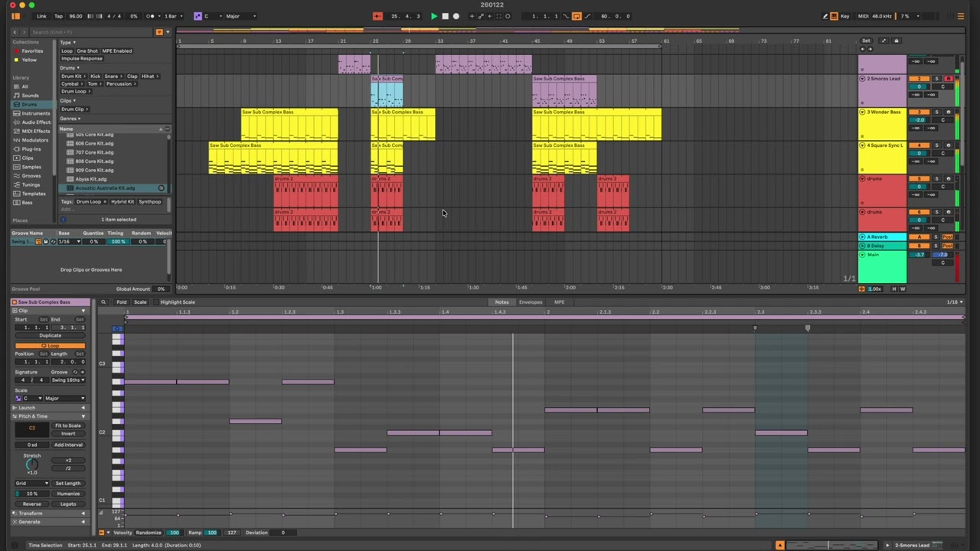Expand the Type filter group
The image size is (980, 551).
click(x=68, y=43)
